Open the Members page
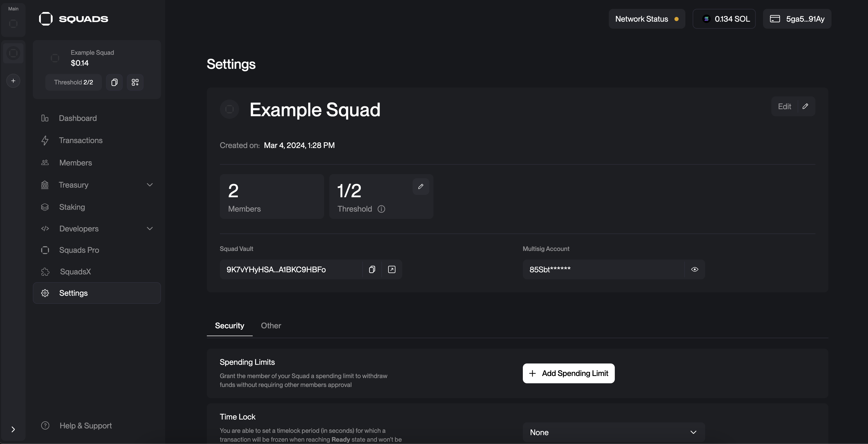This screenshot has width=868, height=444. point(76,163)
